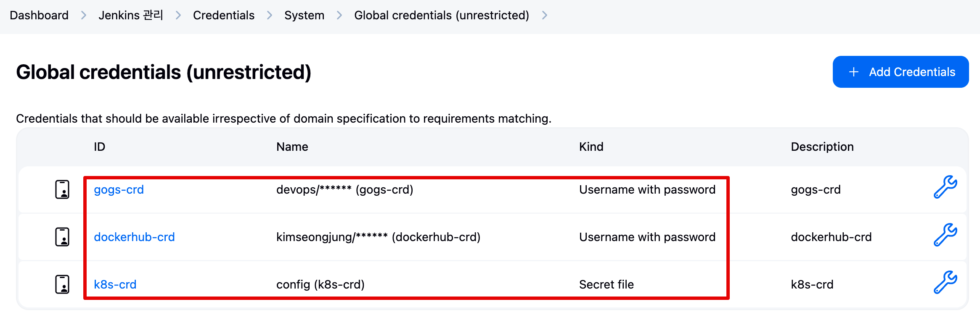
Task: Expand chevron after Dashboard breadcrumb
Action: (84, 16)
